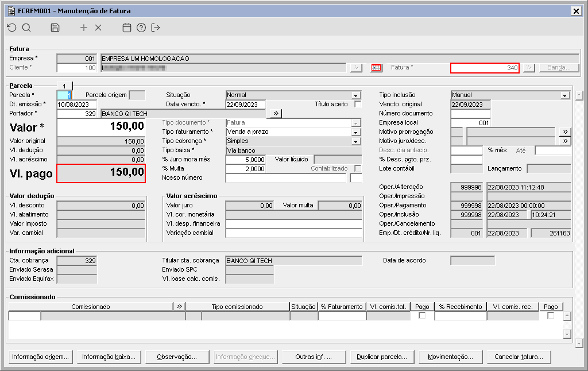This screenshot has height=371, width=588.
Task: Click the Comissionado code cell
Action: pyautogui.click(x=24, y=316)
